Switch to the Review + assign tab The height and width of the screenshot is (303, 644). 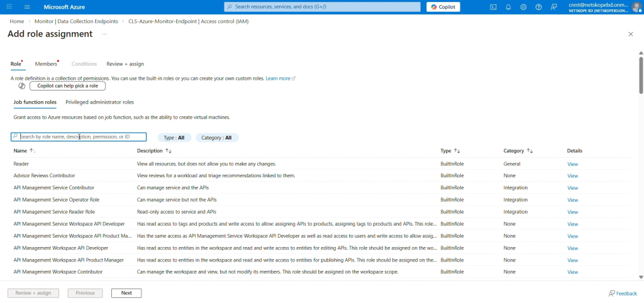tap(125, 64)
